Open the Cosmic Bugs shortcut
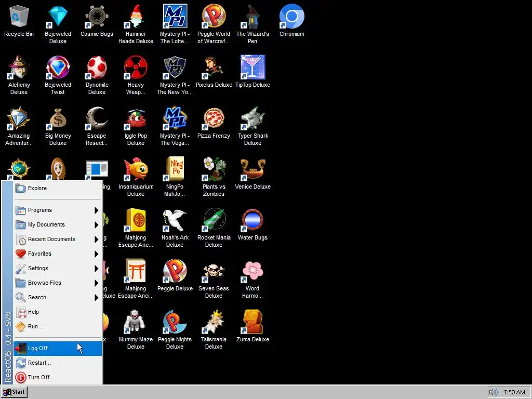The image size is (532, 399). 97,16
